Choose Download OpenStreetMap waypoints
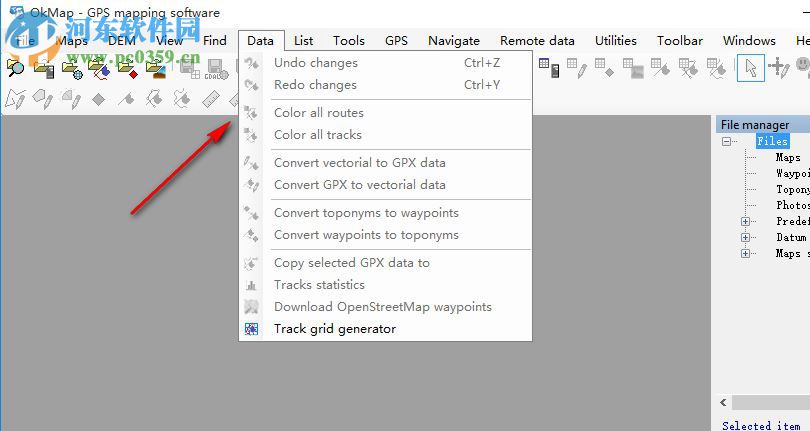The width and height of the screenshot is (810, 431). pyautogui.click(x=385, y=307)
